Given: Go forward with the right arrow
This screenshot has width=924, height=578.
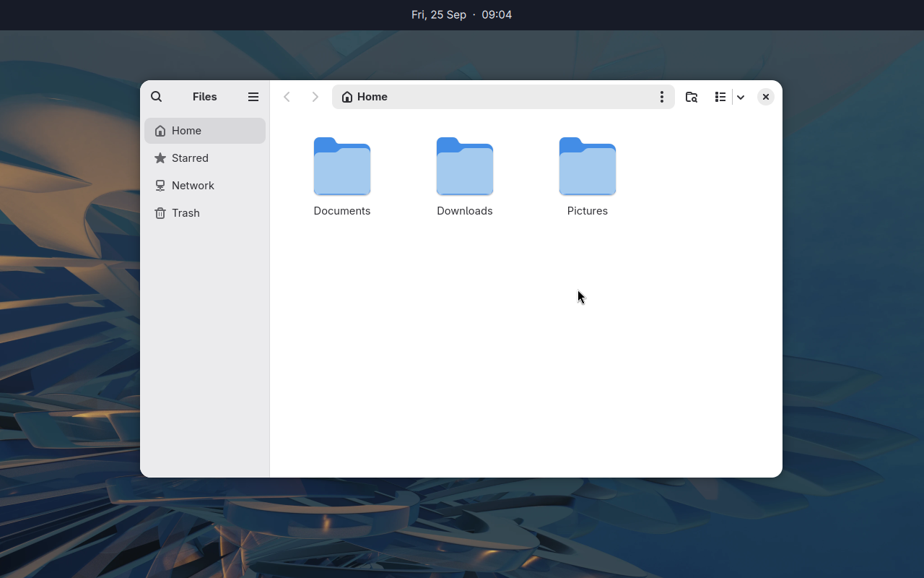Looking at the screenshot, I should click(x=315, y=97).
